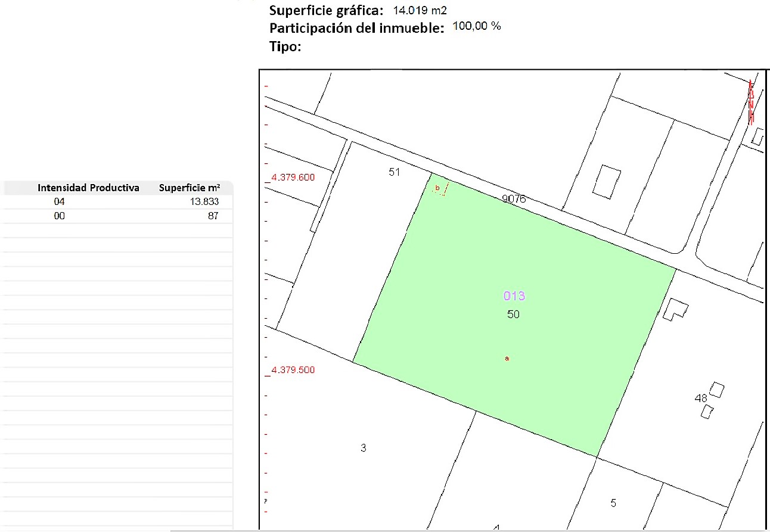This screenshot has width=770, height=532.
Task: Click the 'Superficie m²' column header
Action: pyautogui.click(x=189, y=188)
